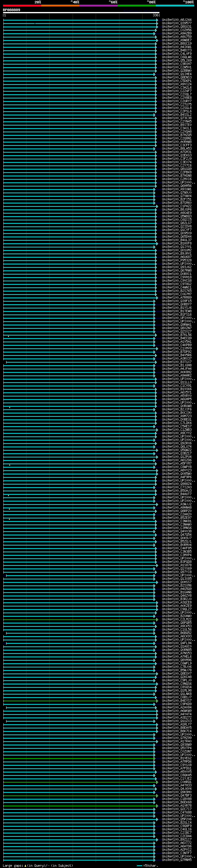The width and height of the screenshot is (197, 868).
Task: Click the Large gaps legend text
Action: click(x=38, y=866)
